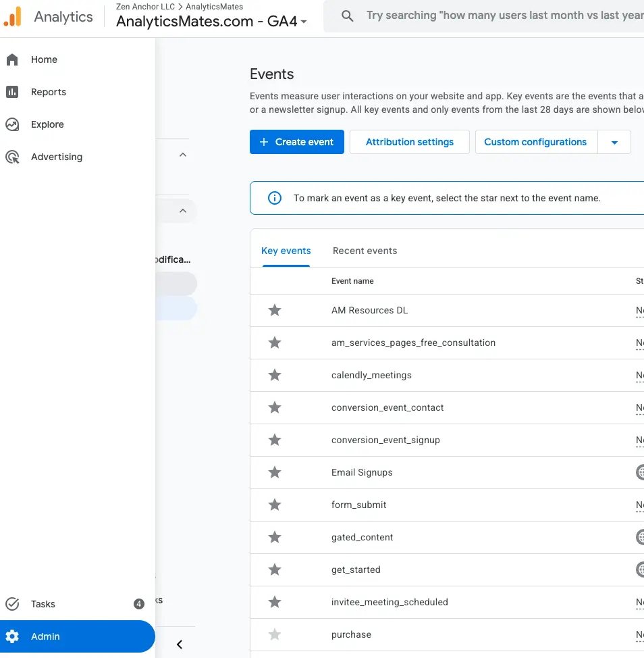The height and width of the screenshot is (658, 644).
Task: Select the AM Resources DL event name
Action: [x=369, y=310]
